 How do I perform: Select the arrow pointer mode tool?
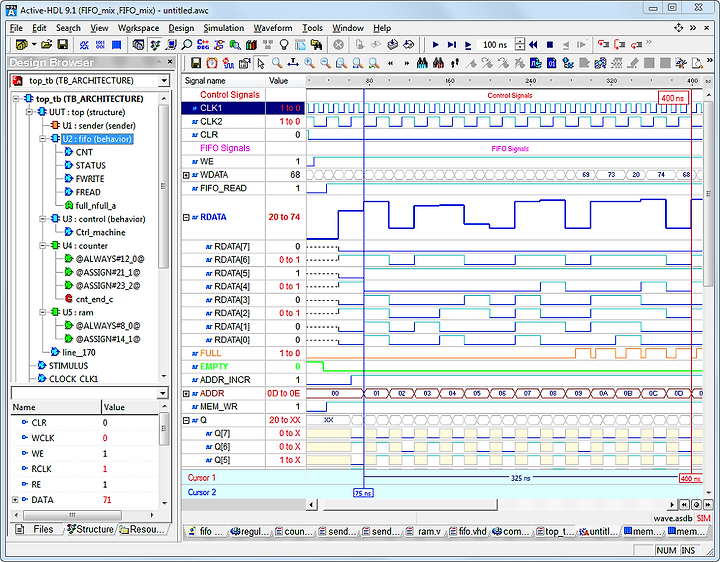261,63
